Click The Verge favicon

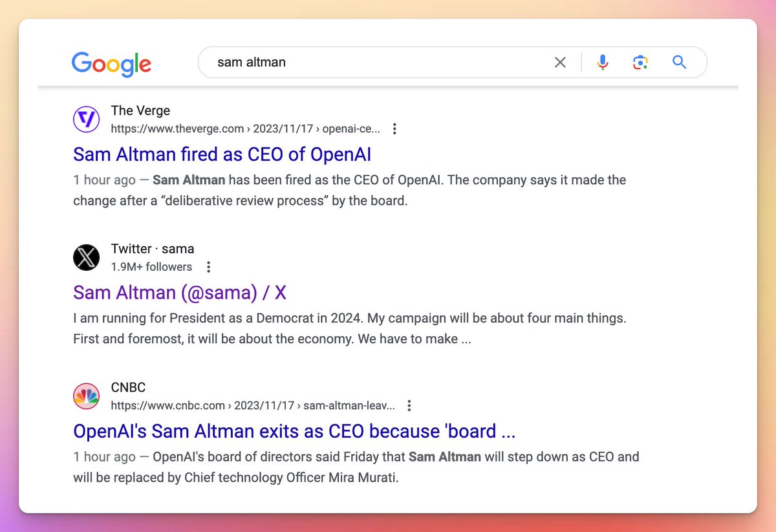pyautogui.click(x=86, y=120)
